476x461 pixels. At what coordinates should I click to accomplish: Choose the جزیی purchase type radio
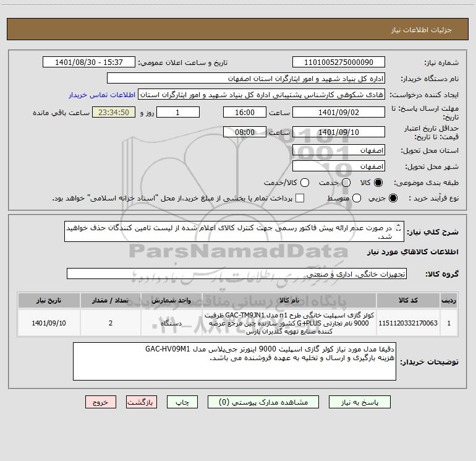(x=393, y=198)
